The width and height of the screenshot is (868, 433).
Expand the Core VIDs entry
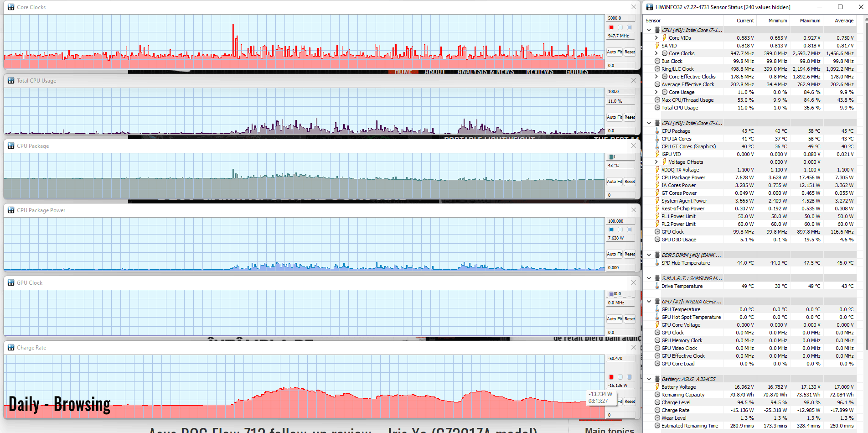pyautogui.click(x=656, y=37)
